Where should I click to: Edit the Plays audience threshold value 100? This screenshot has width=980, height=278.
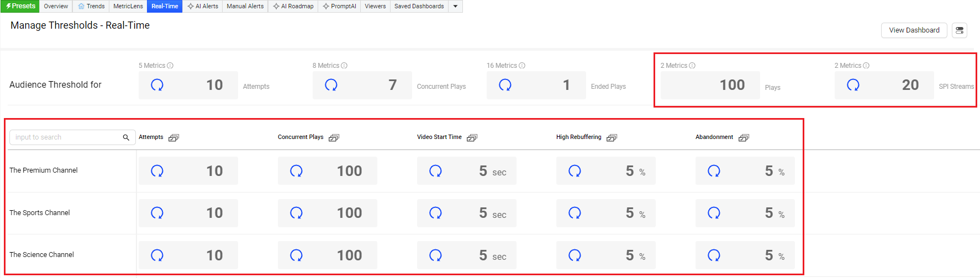click(732, 85)
